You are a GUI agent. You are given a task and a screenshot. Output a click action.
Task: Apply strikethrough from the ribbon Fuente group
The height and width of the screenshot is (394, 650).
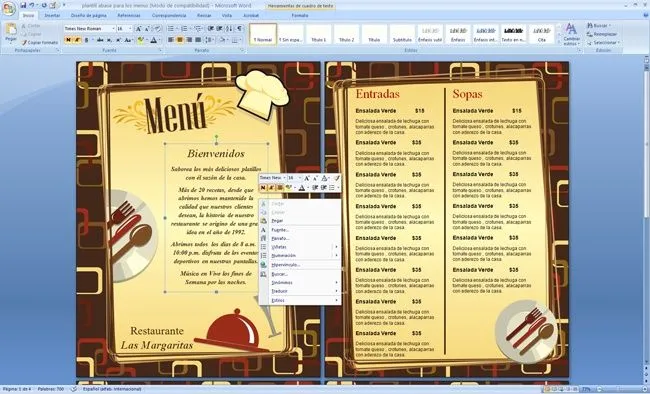[x=100, y=40]
